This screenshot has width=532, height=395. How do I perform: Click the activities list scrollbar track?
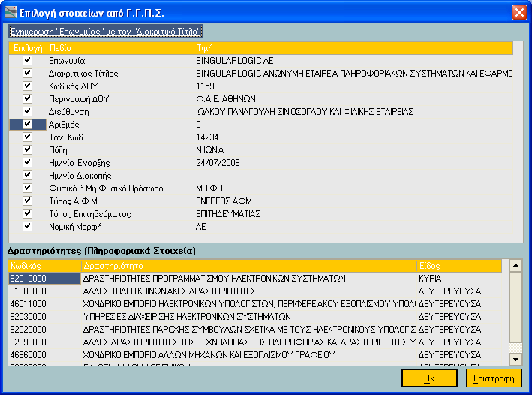pos(515,348)
